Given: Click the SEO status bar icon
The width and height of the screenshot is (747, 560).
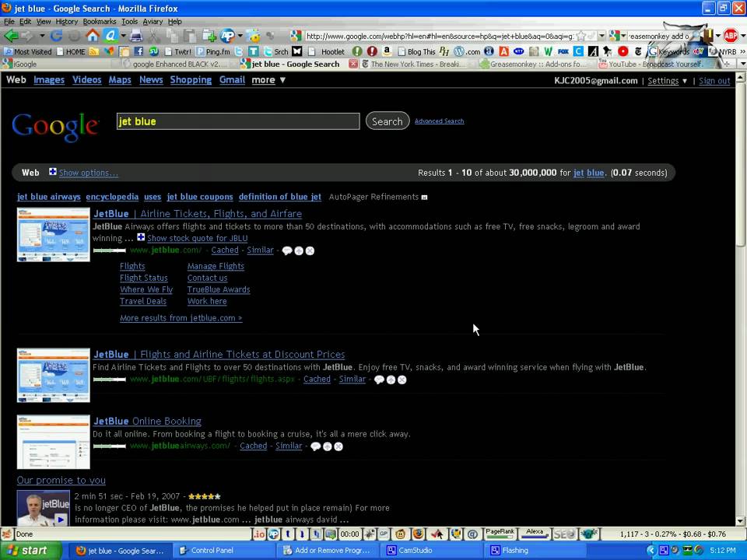Looking at the screenshot, I should click(565, 534).
